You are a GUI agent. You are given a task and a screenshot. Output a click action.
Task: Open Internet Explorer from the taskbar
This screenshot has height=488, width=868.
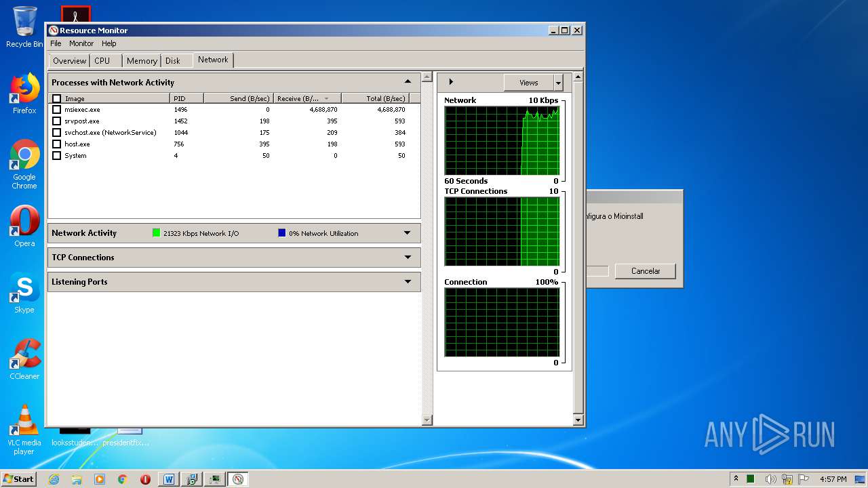(54, 479)
